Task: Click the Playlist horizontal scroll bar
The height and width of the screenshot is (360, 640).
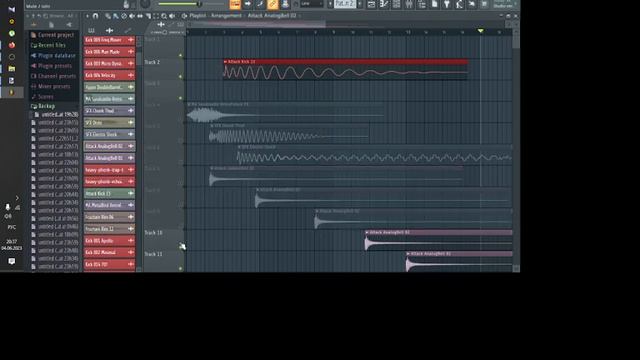Action: click(257, 24)
